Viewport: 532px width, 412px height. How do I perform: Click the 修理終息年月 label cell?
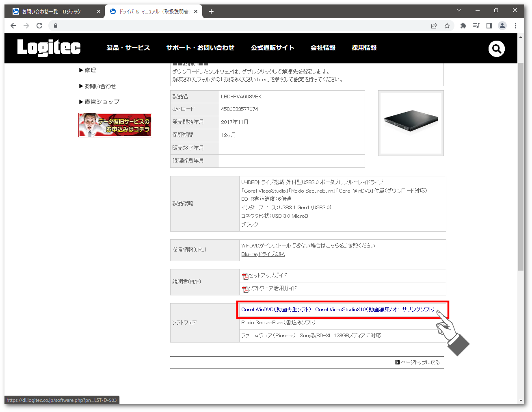(x=195, y=161)
